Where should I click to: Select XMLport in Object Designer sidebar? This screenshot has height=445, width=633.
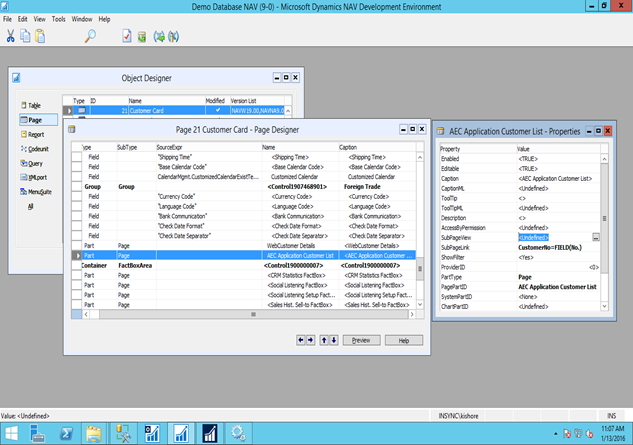[34, 177]
